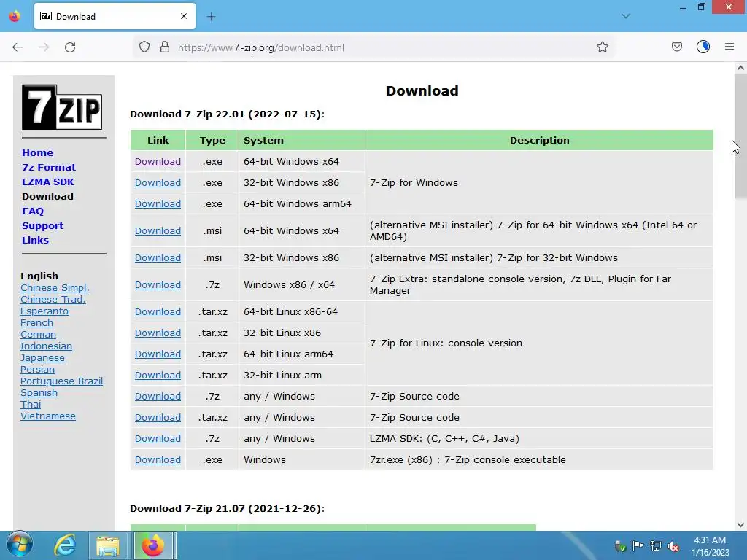Click the muted volume tray icon

pos(673,545)
